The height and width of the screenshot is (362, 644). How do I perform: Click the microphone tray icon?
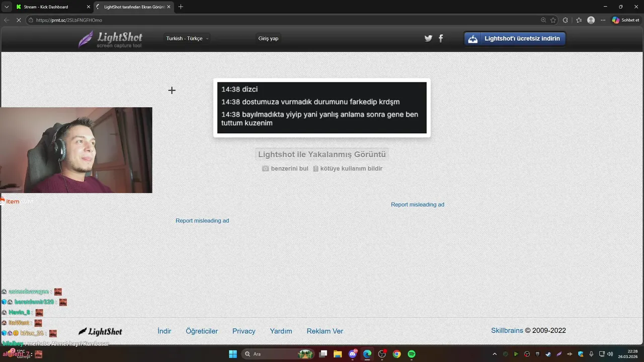pos(591,354)
